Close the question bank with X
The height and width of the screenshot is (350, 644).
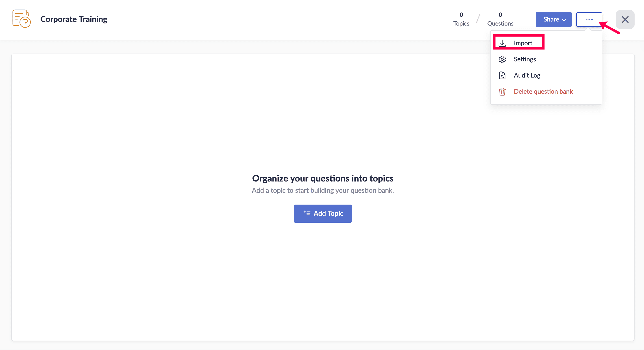coord(625,19)
